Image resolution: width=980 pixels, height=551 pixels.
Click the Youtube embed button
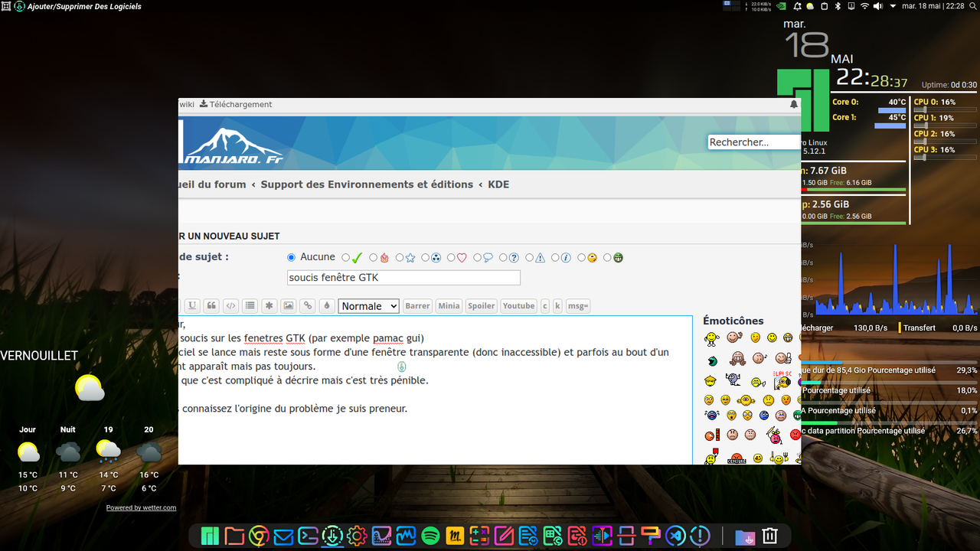coord(518,305)
